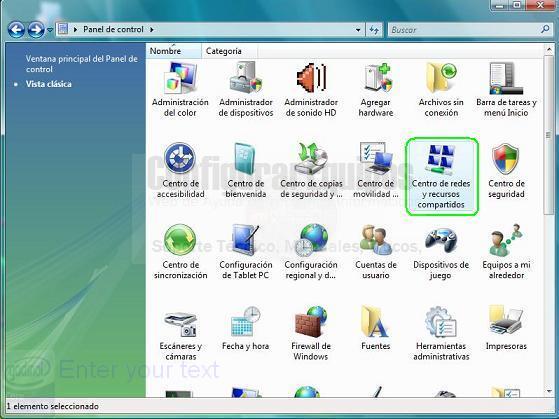Open Dispositivos de juego gamepad icon

click(441, 240)
